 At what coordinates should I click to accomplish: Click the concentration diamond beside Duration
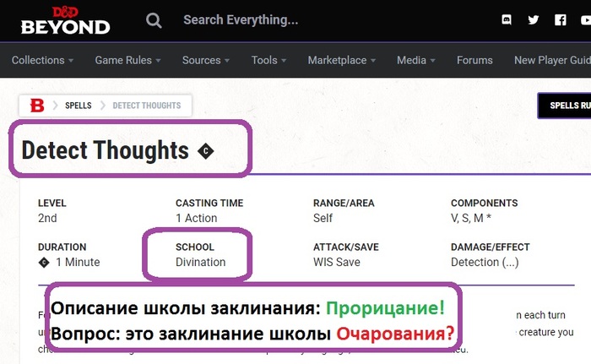pyautogui.click(x=44, y=263)
